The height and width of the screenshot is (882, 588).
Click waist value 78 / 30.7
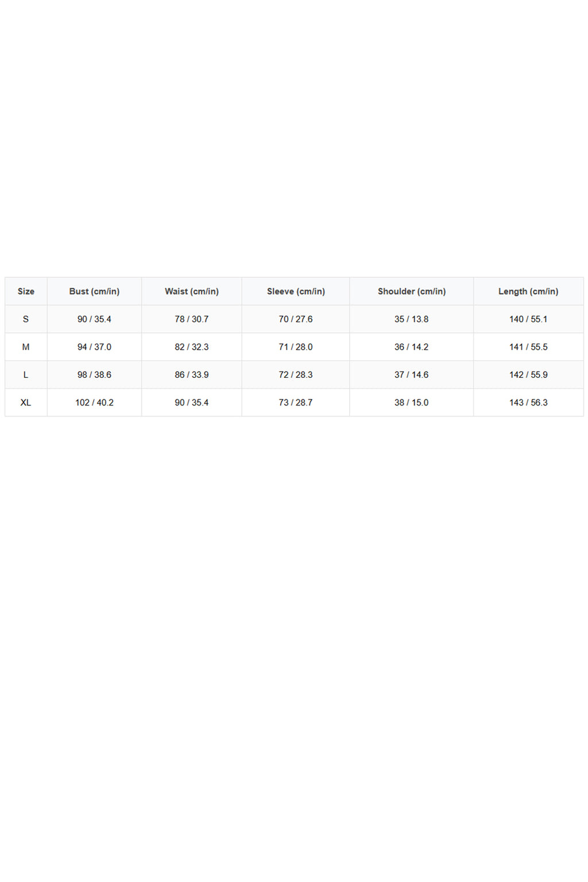pyautogui.click(x=192, y=319)
